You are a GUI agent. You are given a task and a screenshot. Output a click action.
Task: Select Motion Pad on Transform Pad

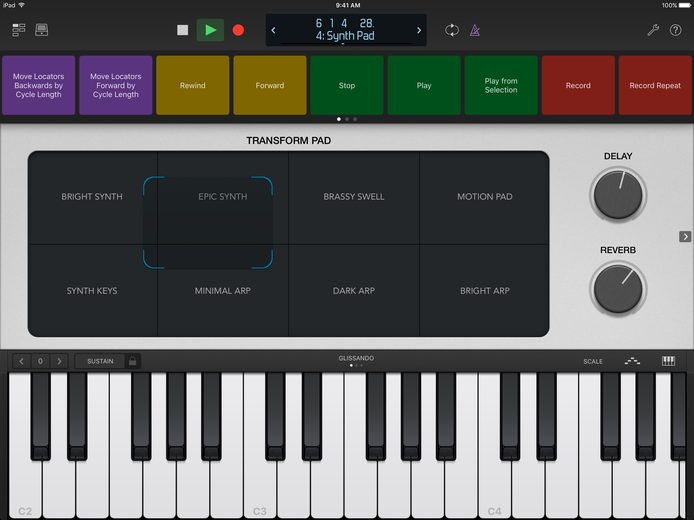(485, 196)
